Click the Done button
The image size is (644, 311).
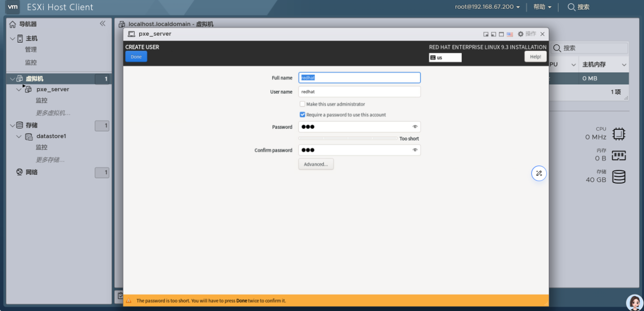pos(136,57)
